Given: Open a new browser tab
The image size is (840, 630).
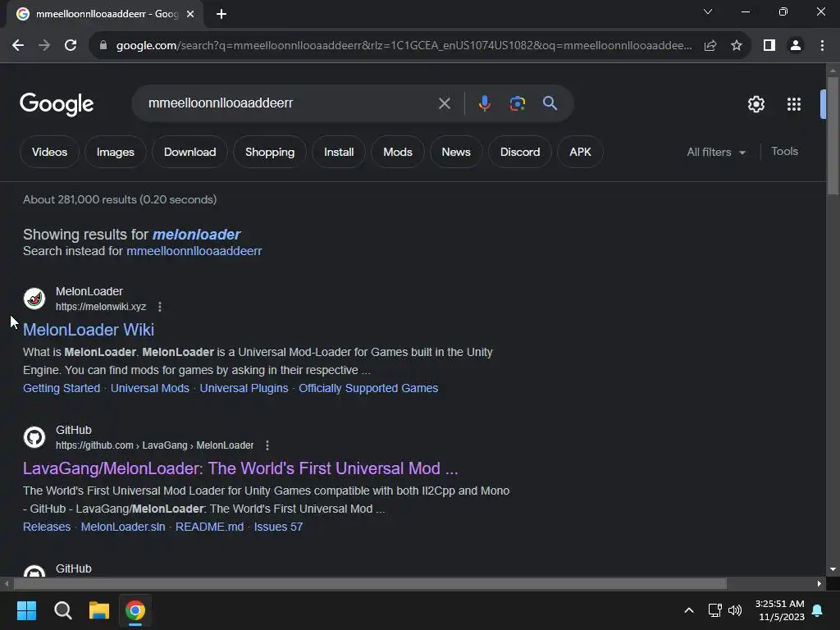Looking at the screenshot, I should pos(221,14).
